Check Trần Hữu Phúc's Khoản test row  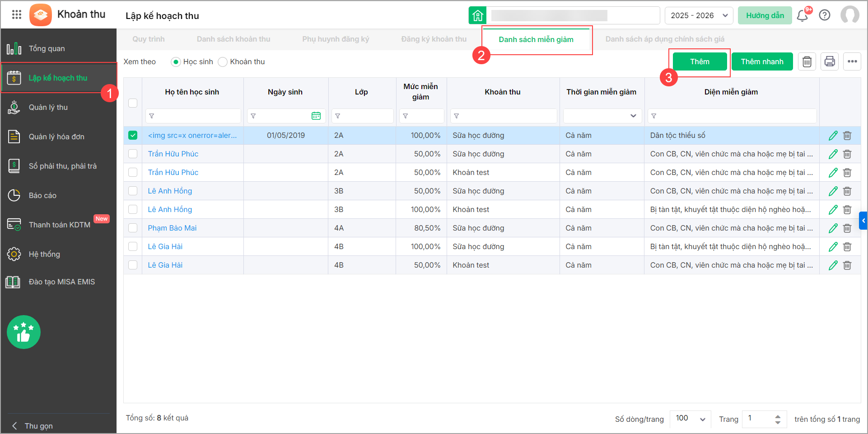click(x=133, y=172)
